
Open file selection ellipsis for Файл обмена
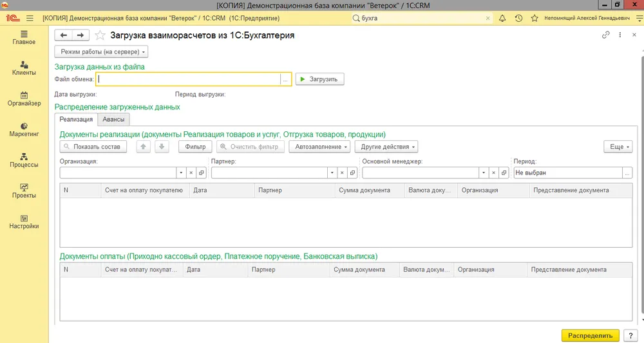click(285, 79)
